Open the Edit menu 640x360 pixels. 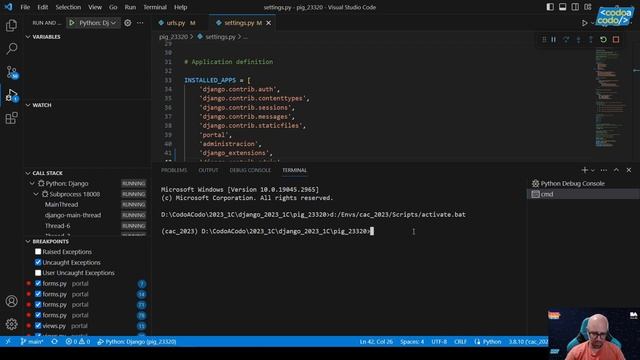click(x=42, y=7)
